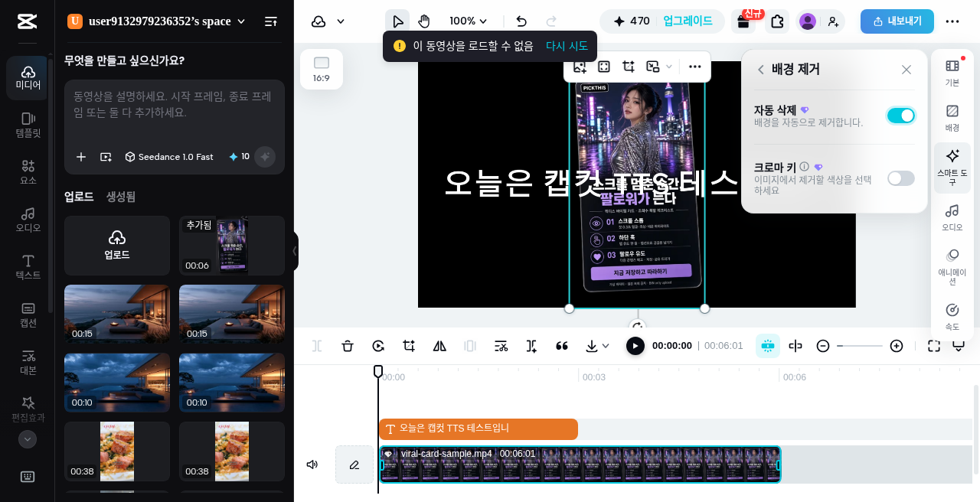Viewport: 980px width, 502px height.
Task: Open the 애니메이션 properties tab
Action: (x=952, y=267)
